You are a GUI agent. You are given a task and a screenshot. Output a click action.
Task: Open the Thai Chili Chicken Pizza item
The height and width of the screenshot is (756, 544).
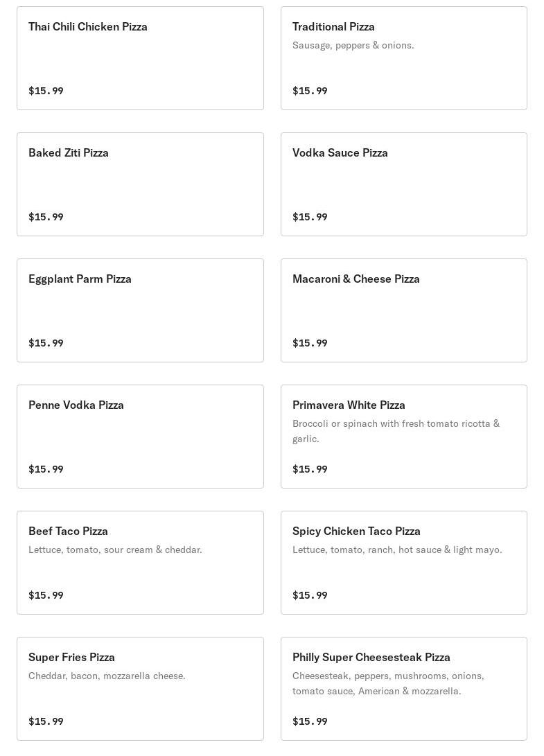[x=140, y=58]
